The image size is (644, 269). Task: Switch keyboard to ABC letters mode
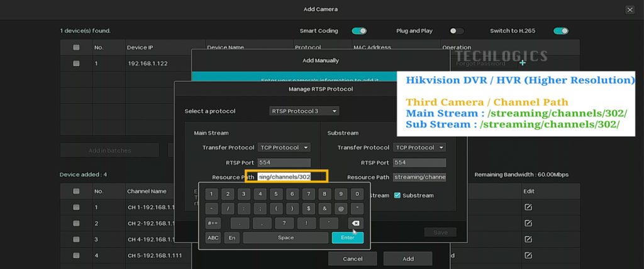213,238
